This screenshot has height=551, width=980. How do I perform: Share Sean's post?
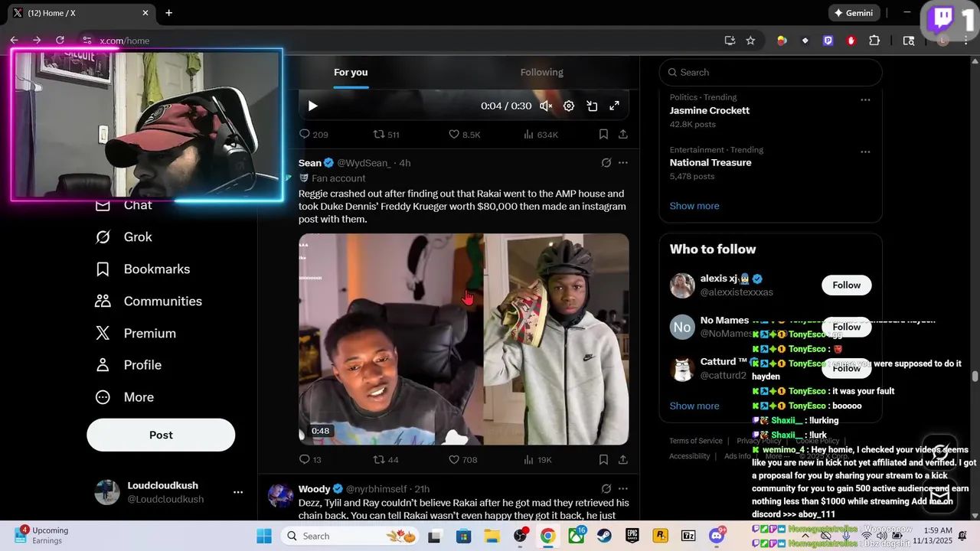(x=623, y=460)
